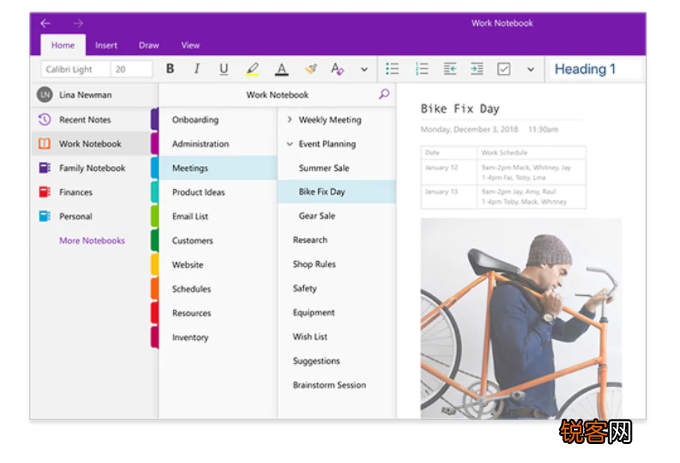Toggle bold formatting

[x=170, y=69]
